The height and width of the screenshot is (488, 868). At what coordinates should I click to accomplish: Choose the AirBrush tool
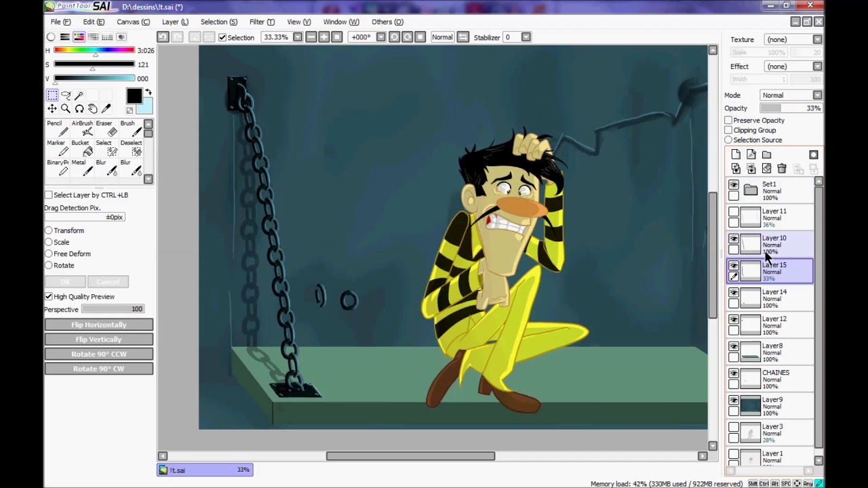coord(81,129)
